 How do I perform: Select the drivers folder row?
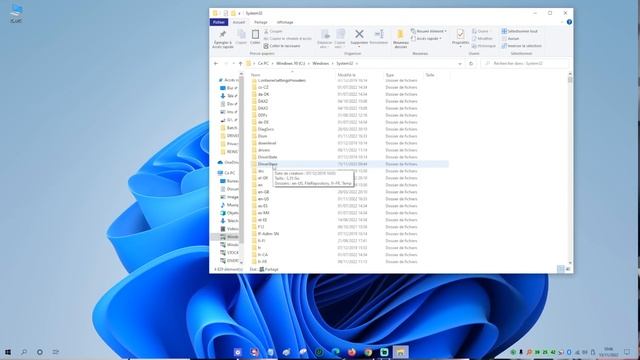pyautogui.click(x=350, y=150)
